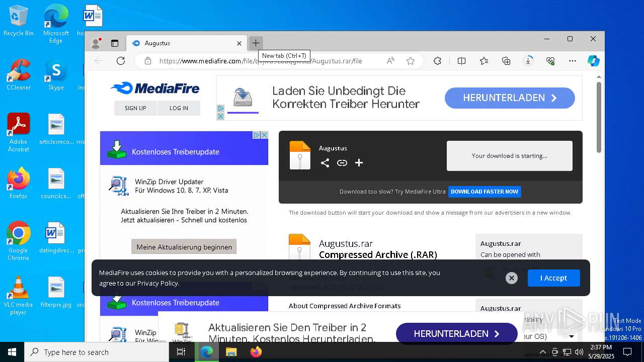Click the page vertical scrollbar thumb

point(599,117)
